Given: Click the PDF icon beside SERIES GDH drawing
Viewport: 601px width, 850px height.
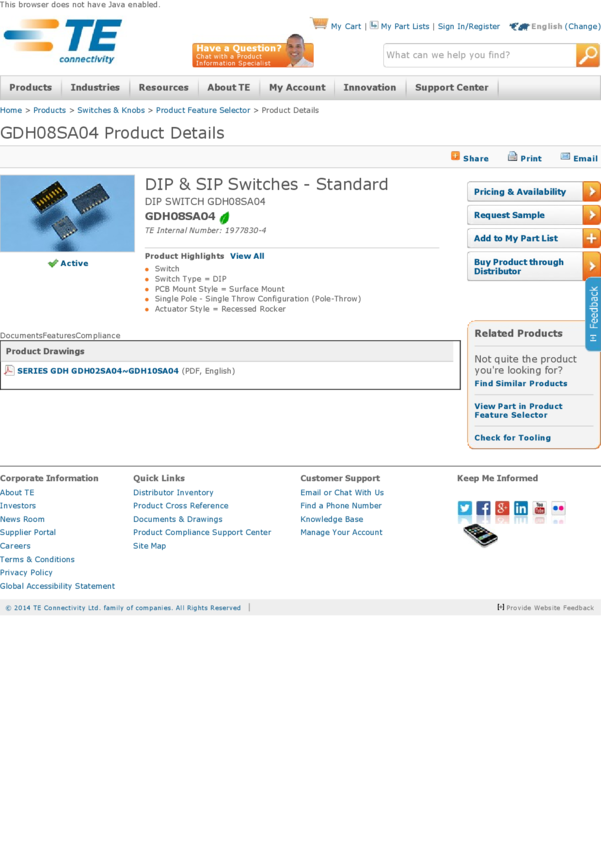Looking at the screenshot, I should pyautogui.click(x=9, y=370).
